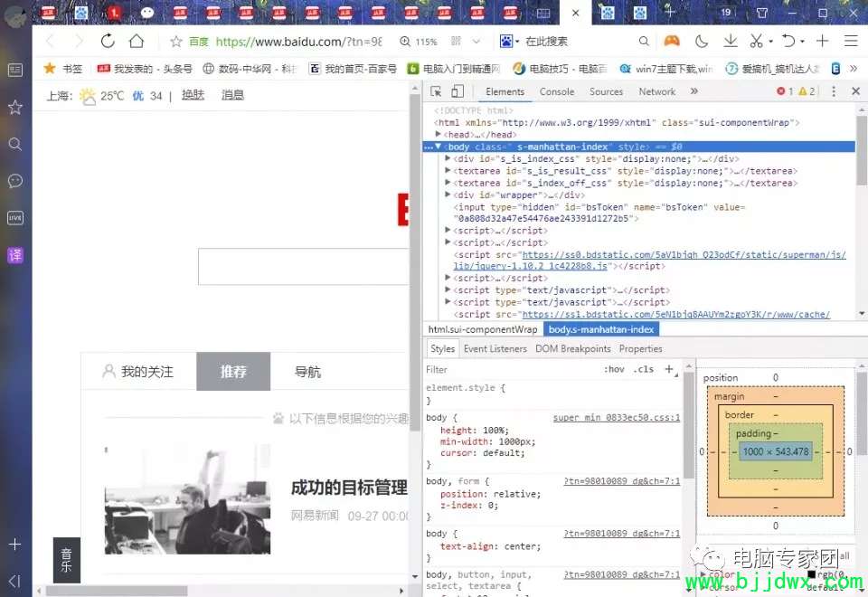The width and height of the screenshot is (868, 597).
Task: Switch to the DevTools Sources tab
Action: [606, 92]
